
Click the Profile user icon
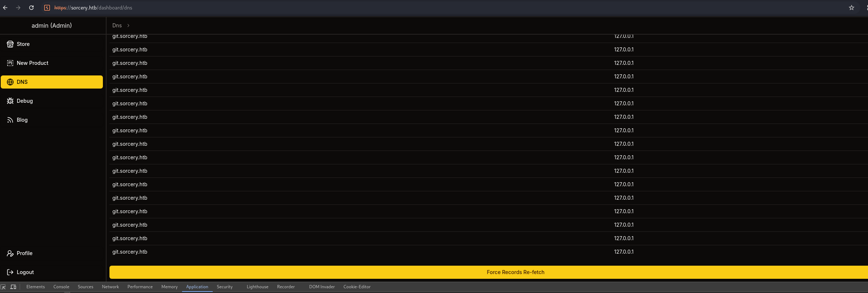point(10,253)
